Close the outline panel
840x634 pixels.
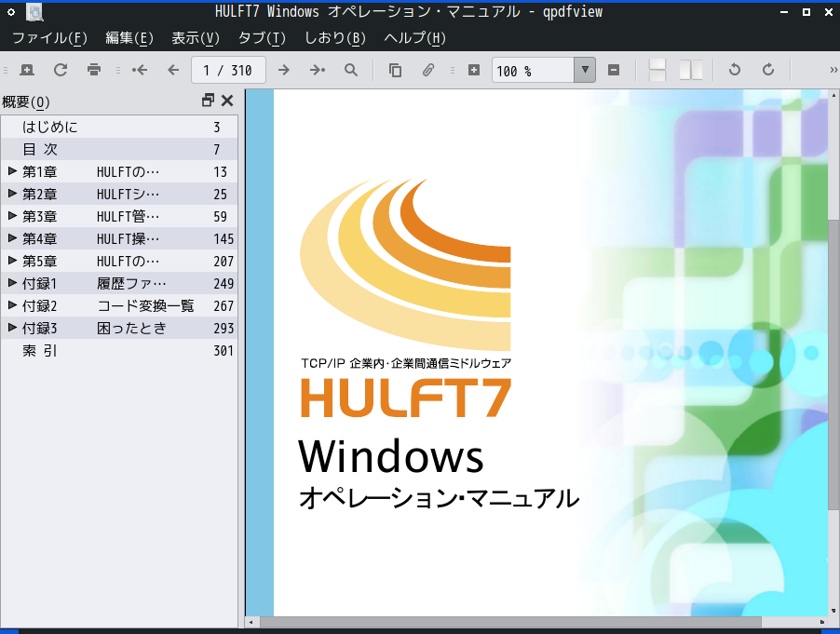click(x=227, y=101)
